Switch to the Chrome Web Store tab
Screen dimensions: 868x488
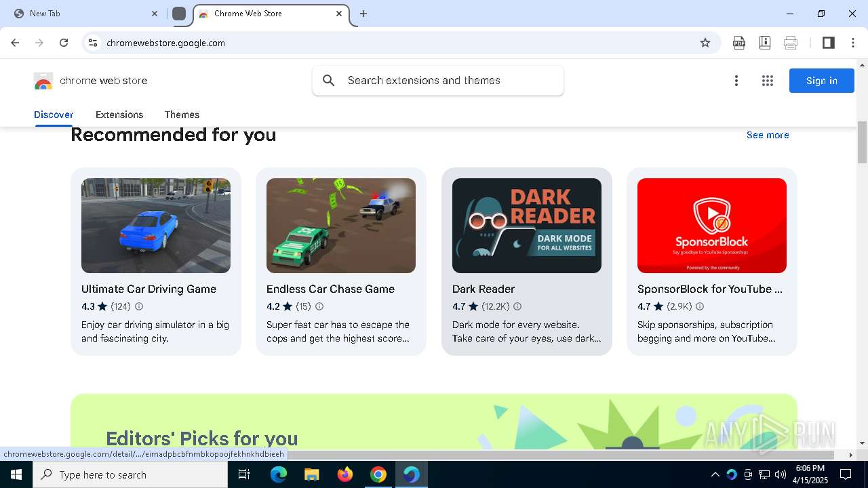coord(271,14)
